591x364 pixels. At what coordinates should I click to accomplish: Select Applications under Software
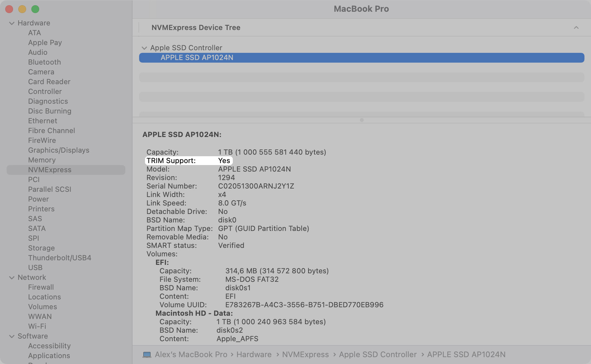[x=49, y=356]
